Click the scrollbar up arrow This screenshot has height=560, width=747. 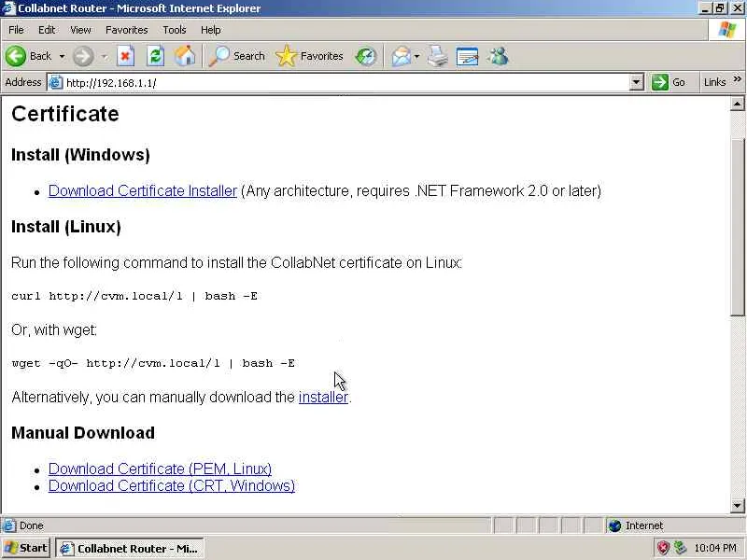(737, 104)
